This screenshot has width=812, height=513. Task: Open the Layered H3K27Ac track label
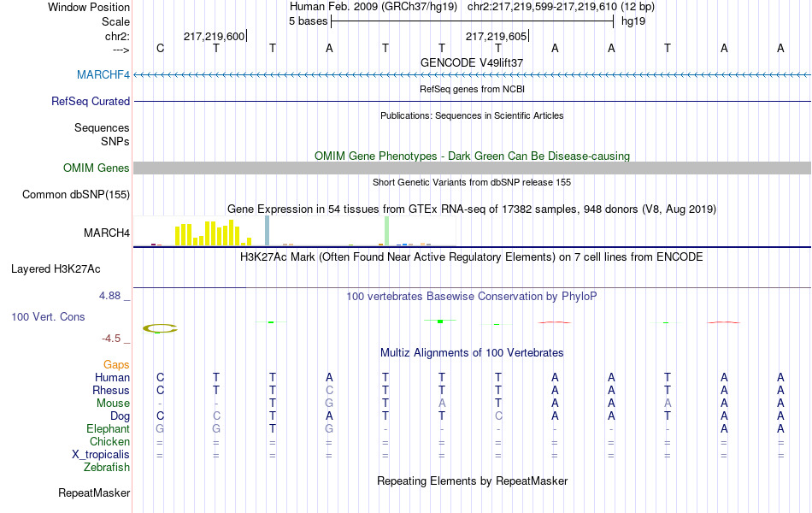[56, 269]
